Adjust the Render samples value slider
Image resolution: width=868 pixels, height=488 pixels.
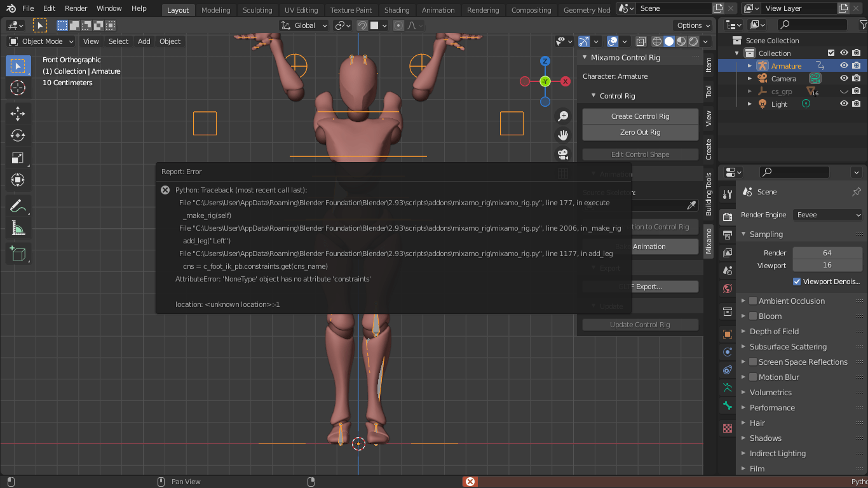point(827,252)
